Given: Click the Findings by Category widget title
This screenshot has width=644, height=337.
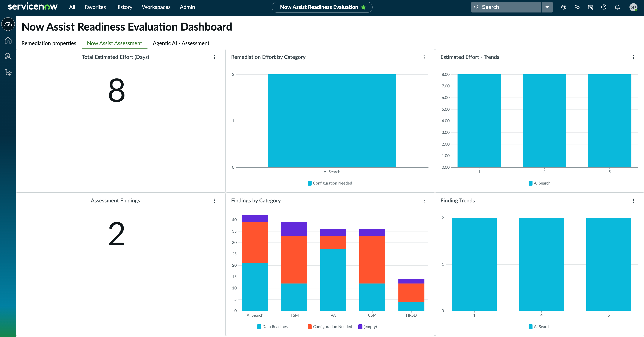Looking at the screenshot, I should (256, 201).
